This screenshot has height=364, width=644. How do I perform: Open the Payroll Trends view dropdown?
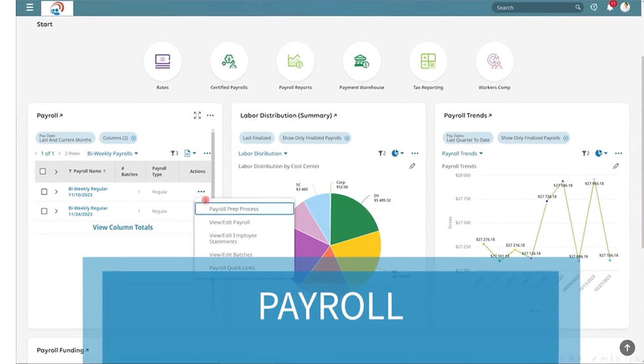(x=463, y=153)
